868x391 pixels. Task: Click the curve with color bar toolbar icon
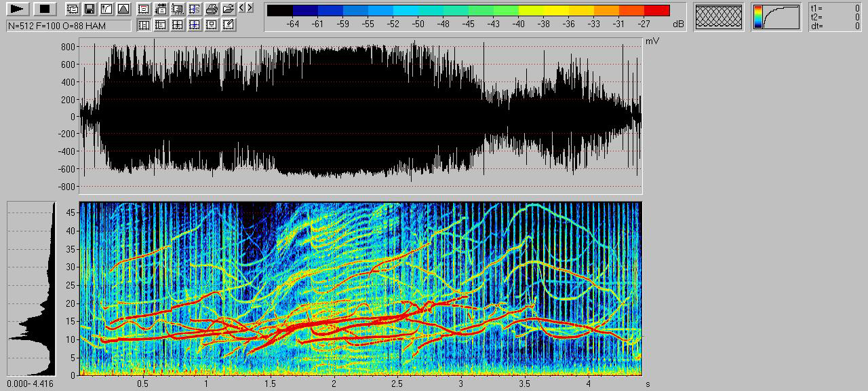pyautogui.click(x=106, y=9)
